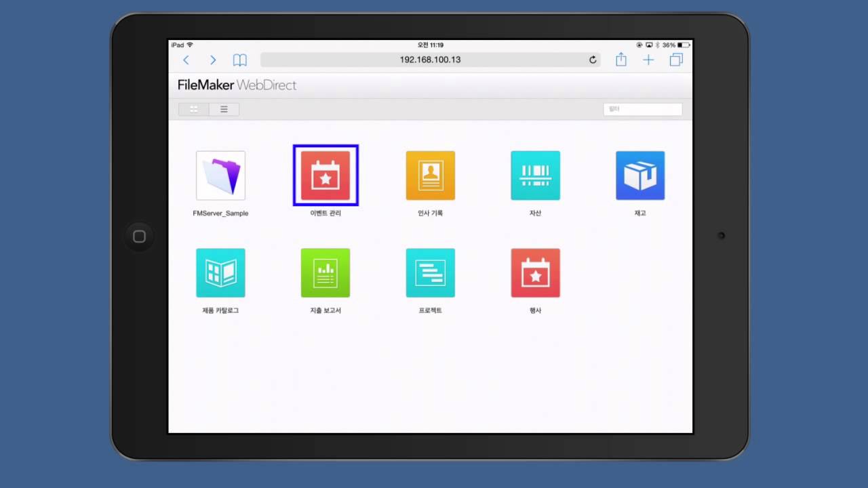This screenshot has height=488, width=868.
Task: Click the 프로젝트 label
Action: click(x=431, y=310)
